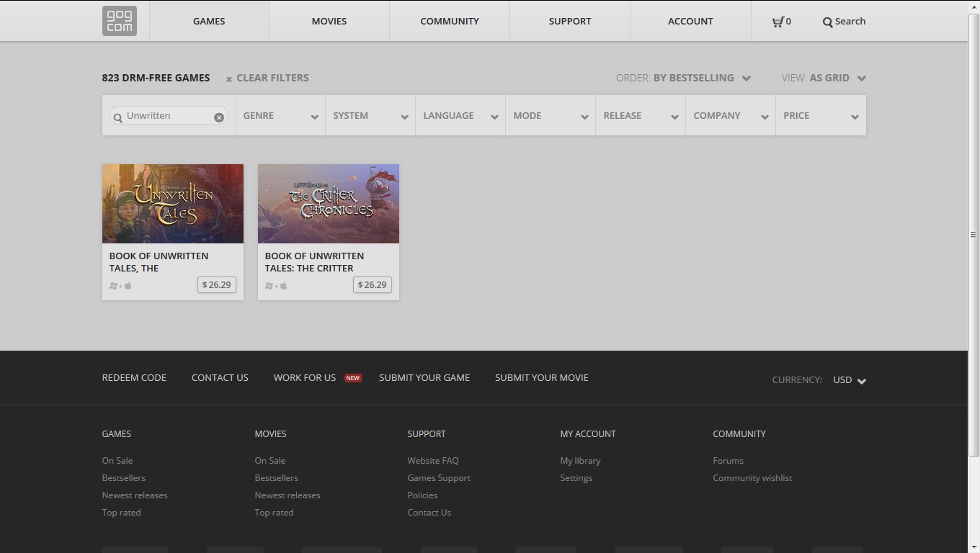
Task: Open Submit Your Game link
Action: point(424,377)
